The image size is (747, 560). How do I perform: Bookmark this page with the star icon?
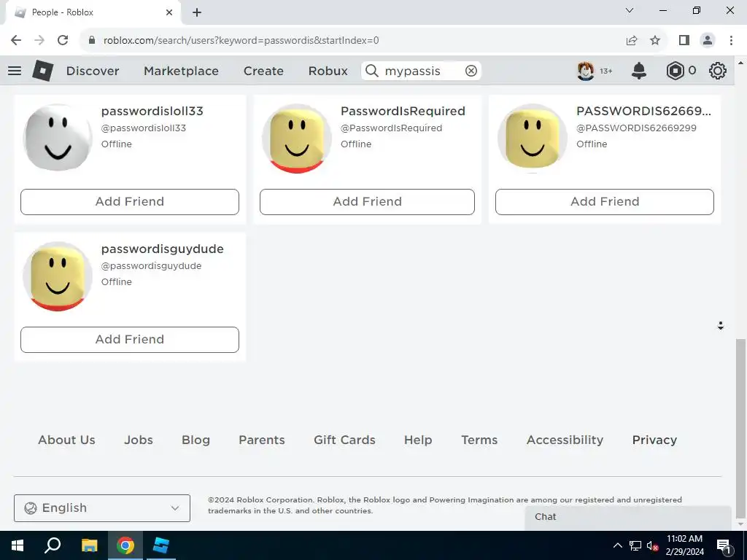655,40
